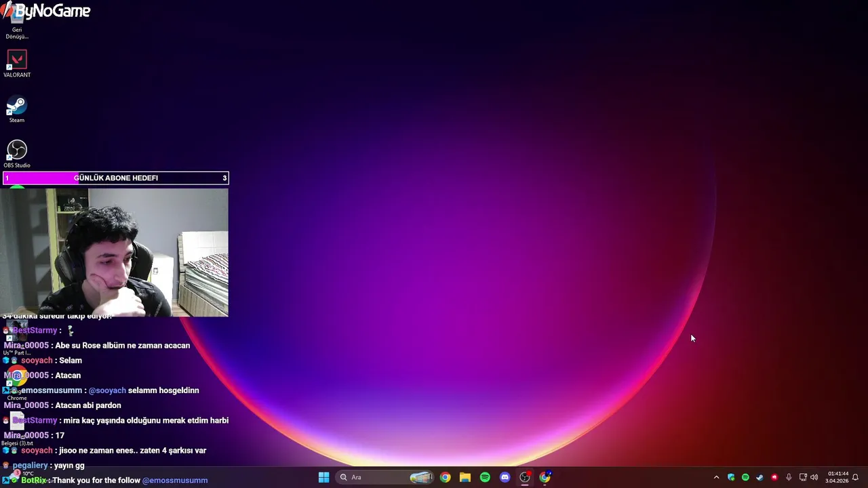Open Discord from the taskbar

505,477
